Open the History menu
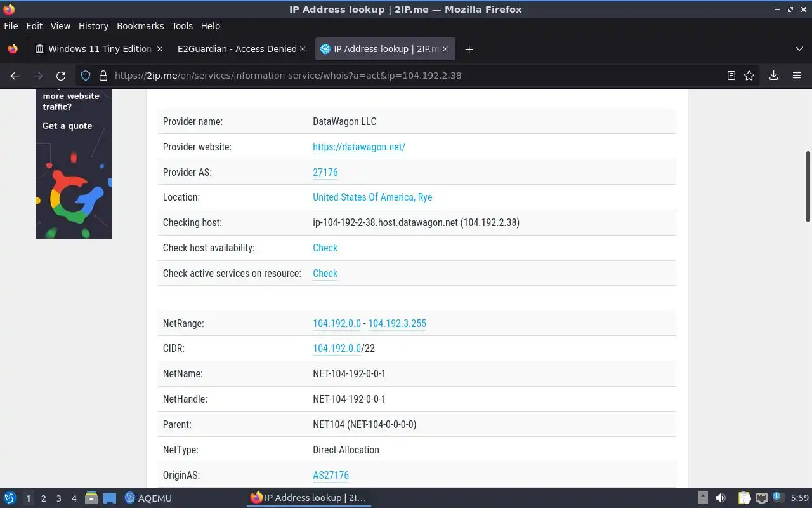This screenshot has height=508, width=812. point(93,26)
